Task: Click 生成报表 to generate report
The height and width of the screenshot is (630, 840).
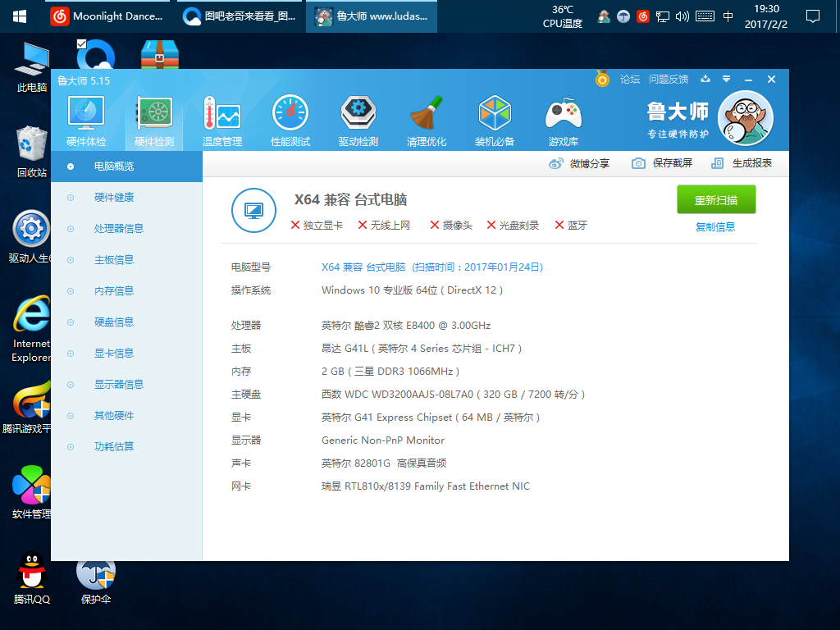Action: coord(742,163)
